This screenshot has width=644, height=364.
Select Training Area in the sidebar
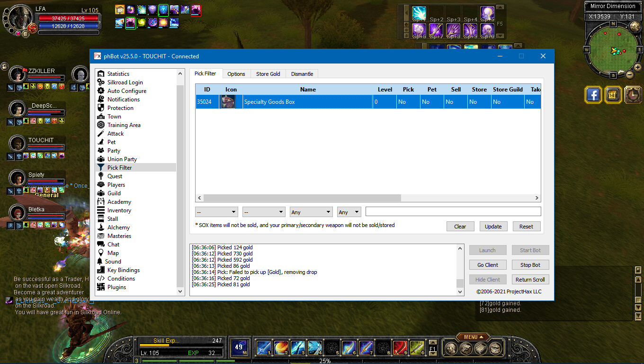pyautogui.click(x=124, y=125)
